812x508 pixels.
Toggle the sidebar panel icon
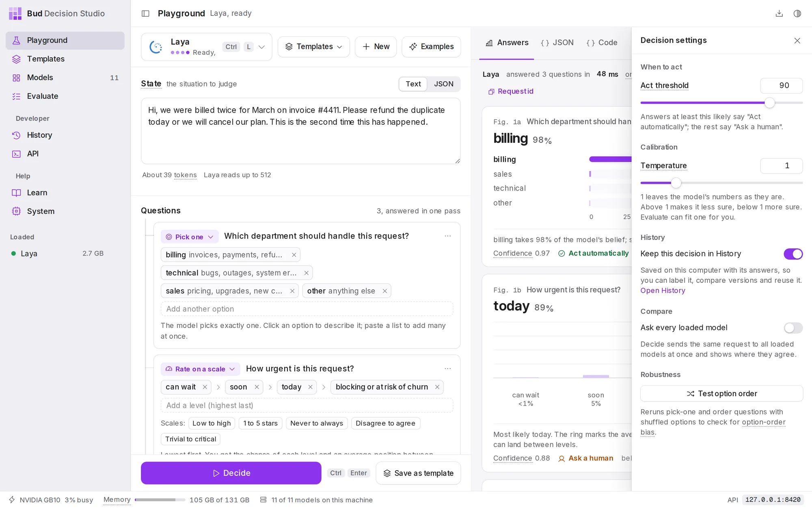pyautogui.click(x=145, y=13)
